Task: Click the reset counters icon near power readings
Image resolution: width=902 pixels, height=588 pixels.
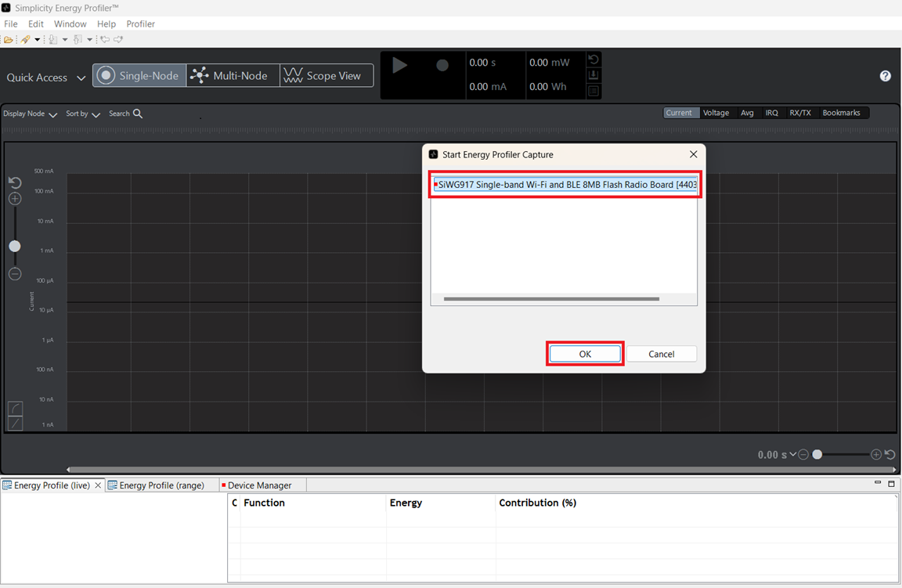Action: point(593,58)
